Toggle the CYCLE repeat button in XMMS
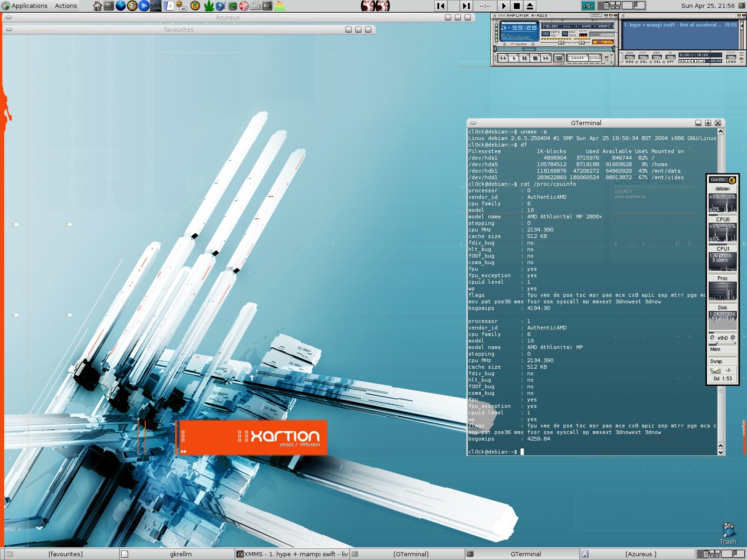 point(595,58)
